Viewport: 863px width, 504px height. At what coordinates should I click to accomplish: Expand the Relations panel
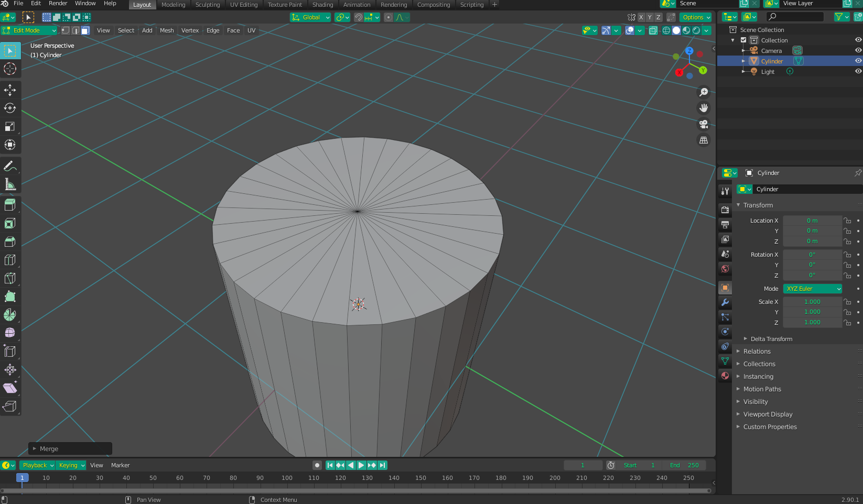(757, 352)
